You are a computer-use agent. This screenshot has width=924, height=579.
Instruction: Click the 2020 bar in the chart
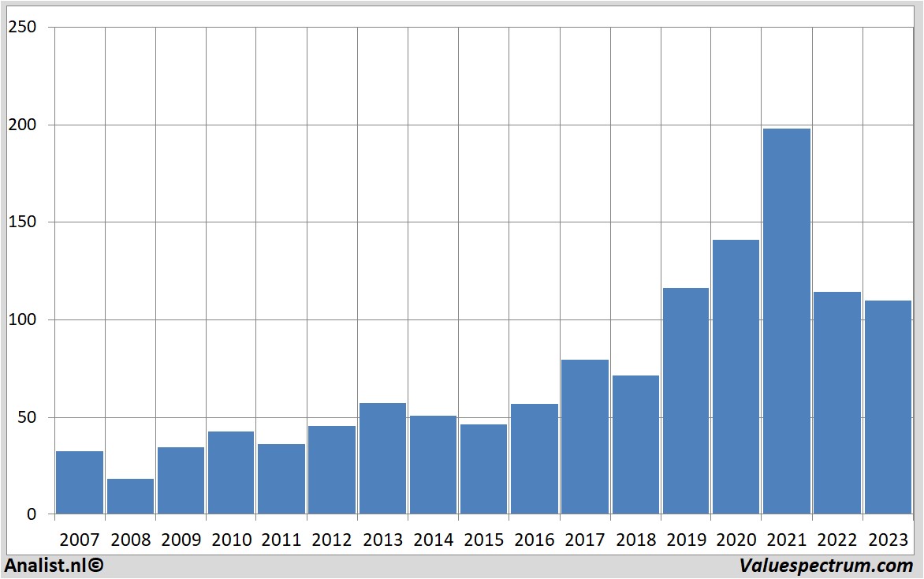click(736, 377)
